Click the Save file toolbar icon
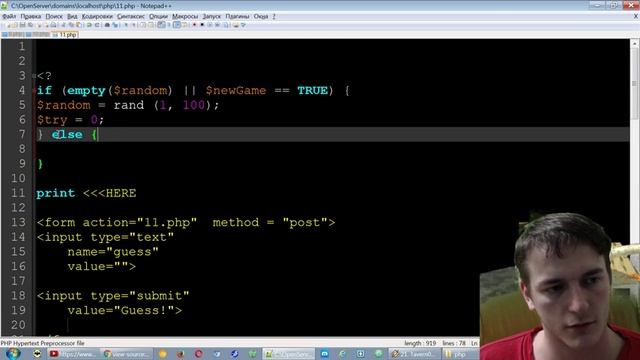640x360 pixels. point(22,25)
